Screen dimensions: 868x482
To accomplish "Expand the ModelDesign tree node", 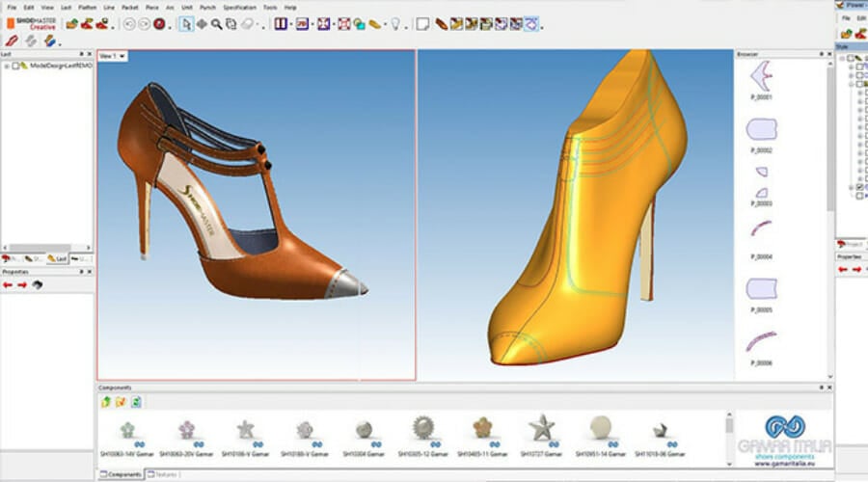I will (x=7, y=66).
